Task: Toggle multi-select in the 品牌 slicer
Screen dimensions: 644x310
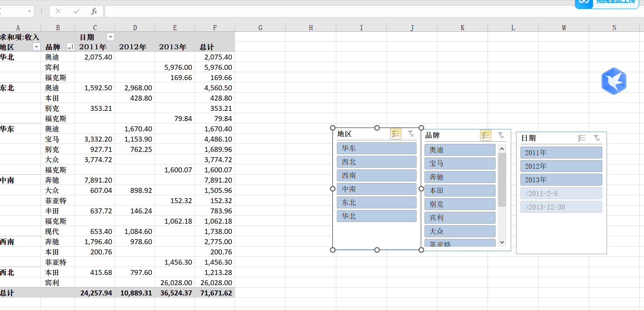Action: coord(486,135)
